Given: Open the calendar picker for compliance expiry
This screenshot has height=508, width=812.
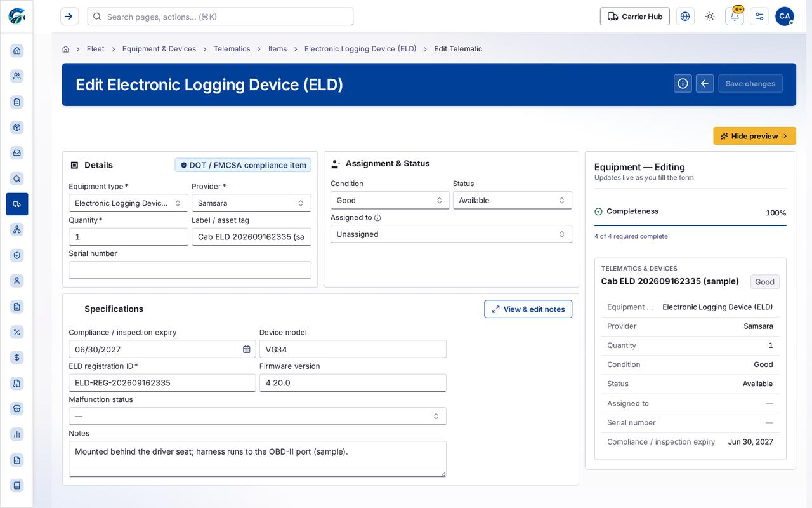Looking at the screenshot, I should [247, 349].
